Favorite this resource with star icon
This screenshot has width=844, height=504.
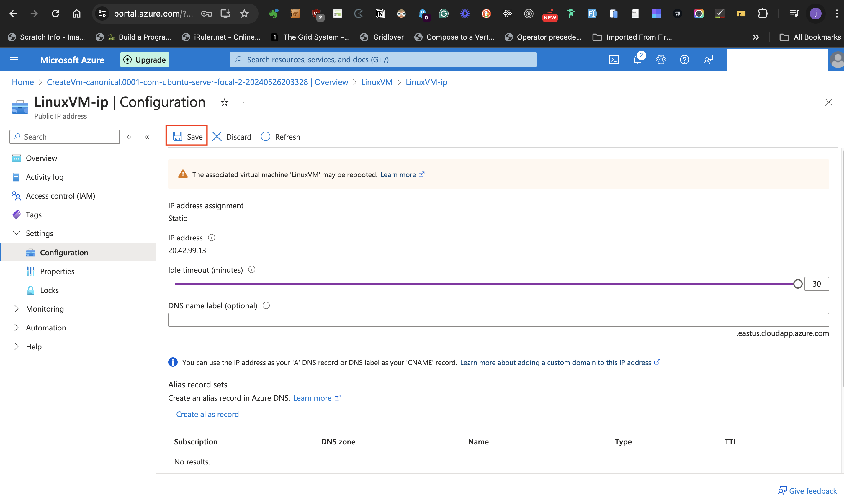pyautogui.click(x=224, y=102)
